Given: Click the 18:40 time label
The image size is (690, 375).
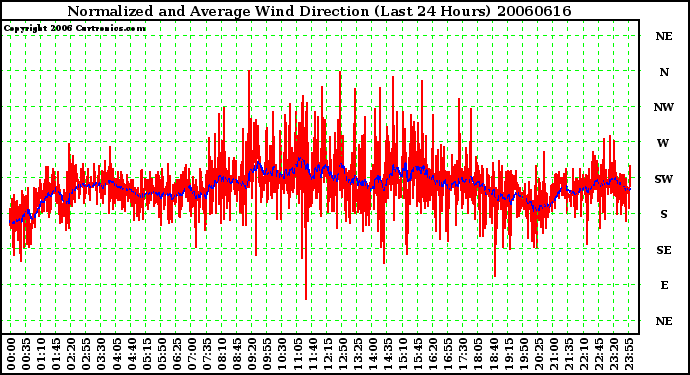Looking at the screenshot, I should point(494,354).
